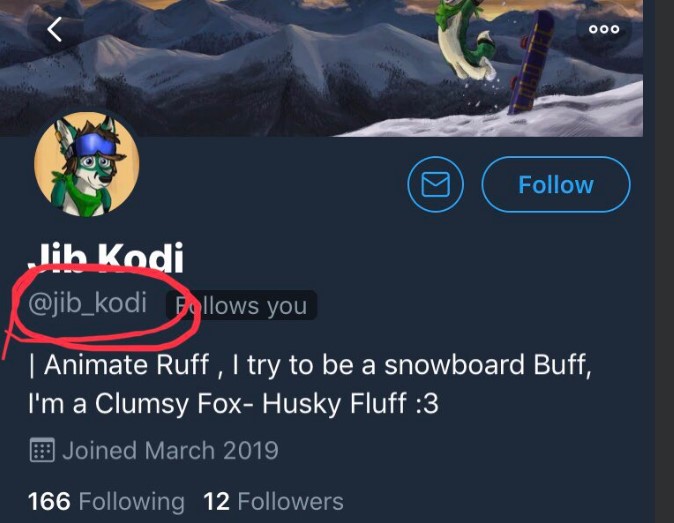674x523 pixels.
Task: Select the Jib Kodi display name
Action: (x=106, y=262)
